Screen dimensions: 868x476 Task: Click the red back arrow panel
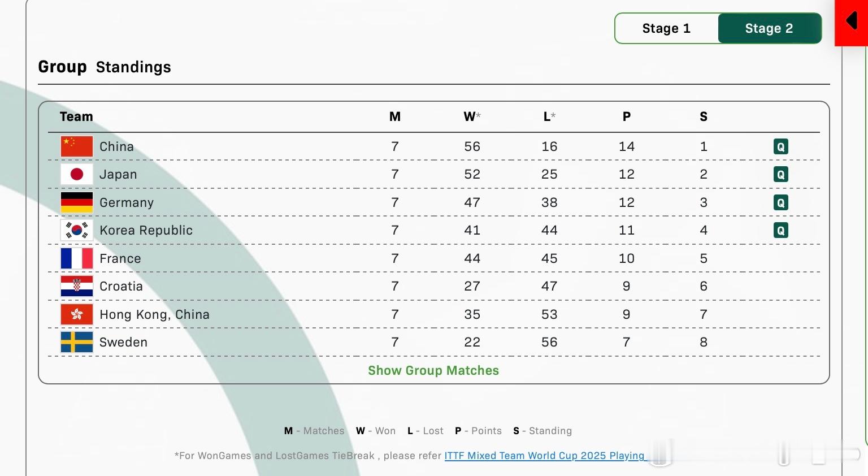(x=851, y=23)
